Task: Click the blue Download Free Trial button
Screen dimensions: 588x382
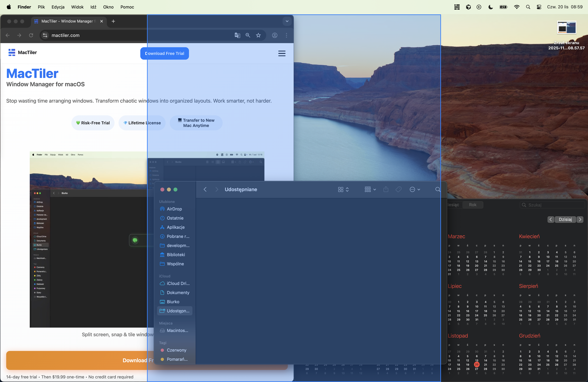Action: [164, 53]
